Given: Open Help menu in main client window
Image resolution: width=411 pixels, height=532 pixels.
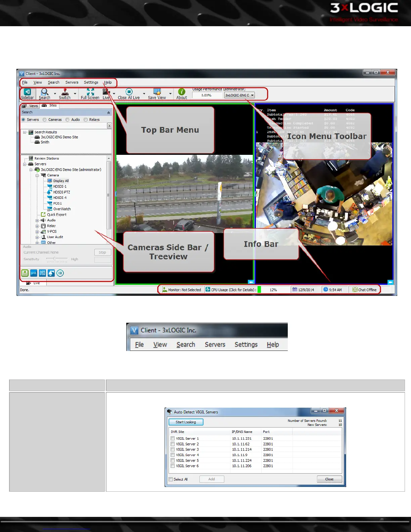Looking at the screenshot, I should 108,82.
